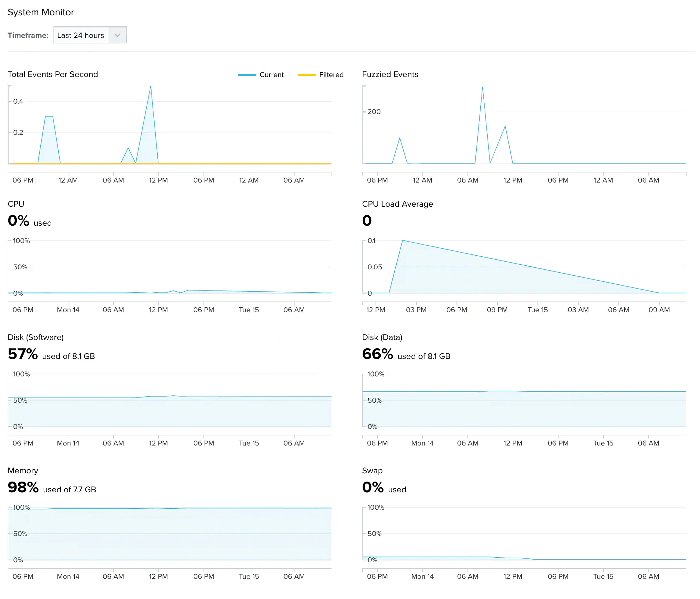The image size is (700, 599).
Task: Click the peak of CPU Load Average graph
Action: pos(403,241)
